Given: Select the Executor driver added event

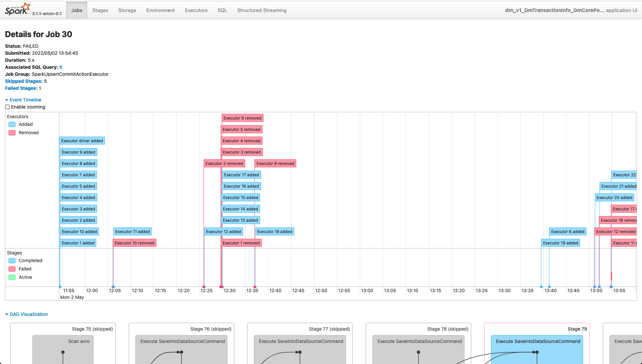Looking at the screenshot, I should pos(82,141).
